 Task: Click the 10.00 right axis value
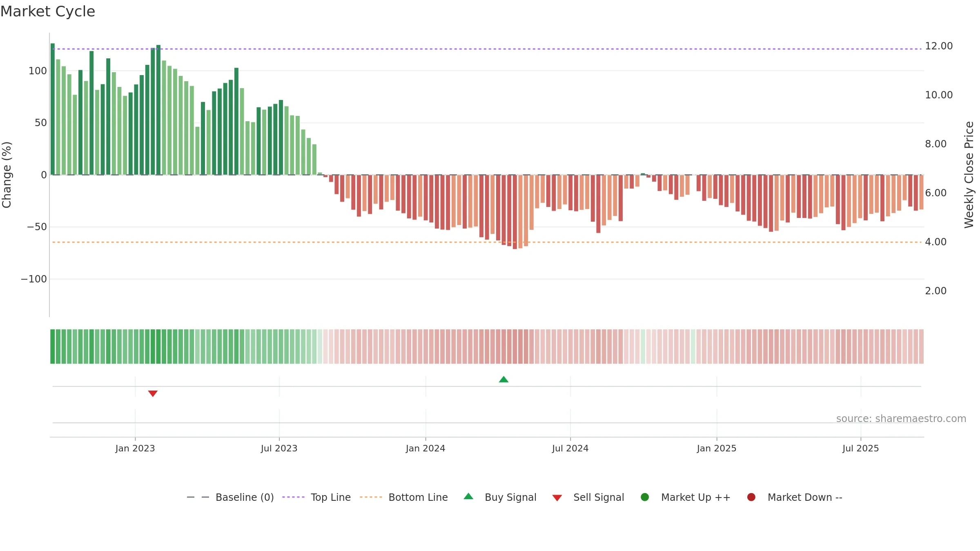point(939,95)
